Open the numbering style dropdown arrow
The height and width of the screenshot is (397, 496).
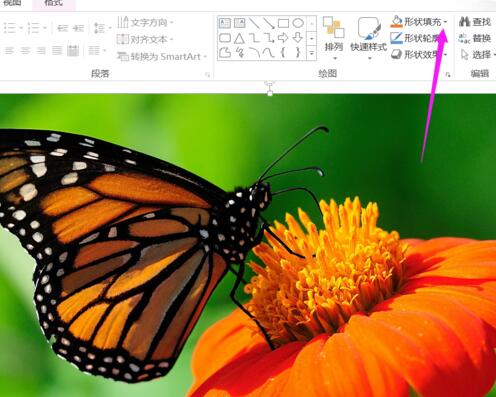(45, 28)
